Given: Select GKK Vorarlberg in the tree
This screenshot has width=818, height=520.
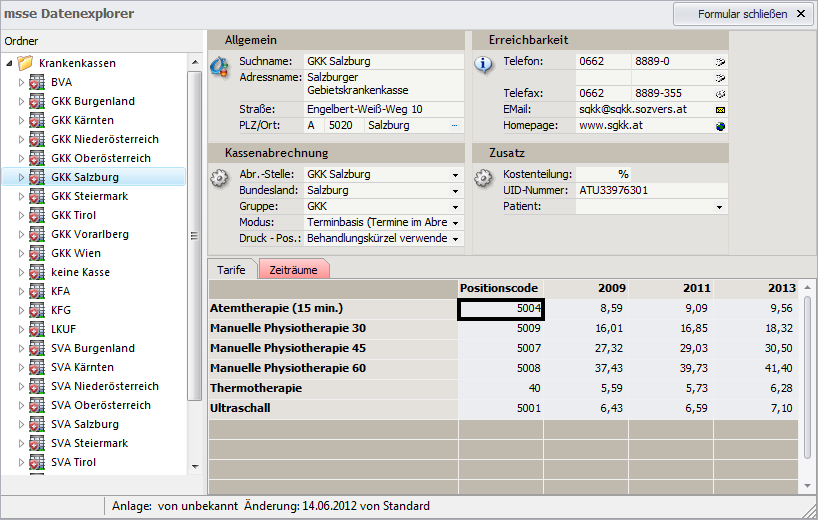Looking at the screenshot, I should point(90,234).
